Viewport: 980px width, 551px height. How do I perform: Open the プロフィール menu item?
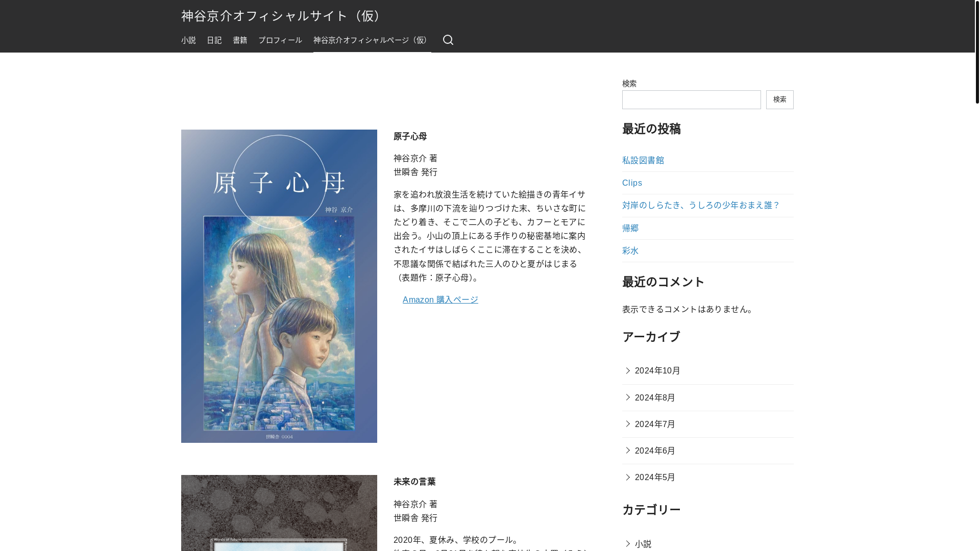(280, 40)
